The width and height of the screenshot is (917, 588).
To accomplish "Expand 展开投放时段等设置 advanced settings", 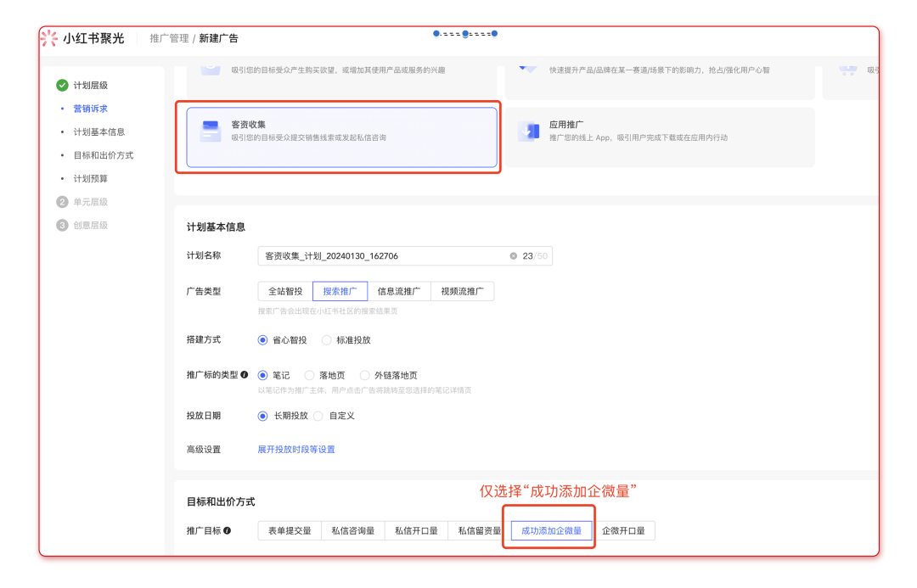I will pos(296,450).
